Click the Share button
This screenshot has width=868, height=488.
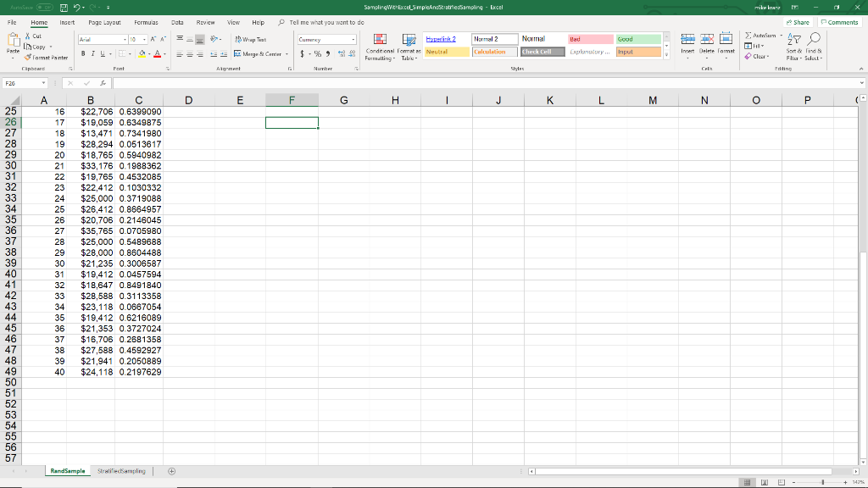click(x=798, y=23)
